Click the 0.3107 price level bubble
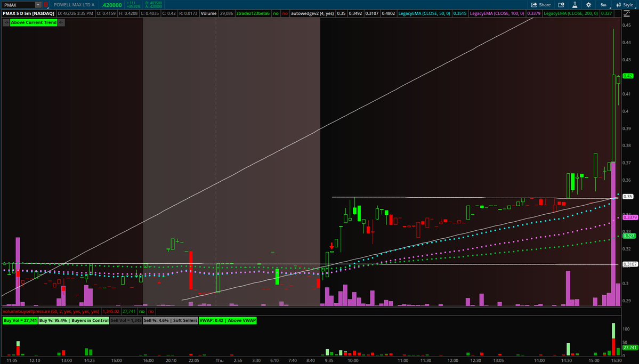This screenshot has height=364, width=639. (x=630, y=264)
